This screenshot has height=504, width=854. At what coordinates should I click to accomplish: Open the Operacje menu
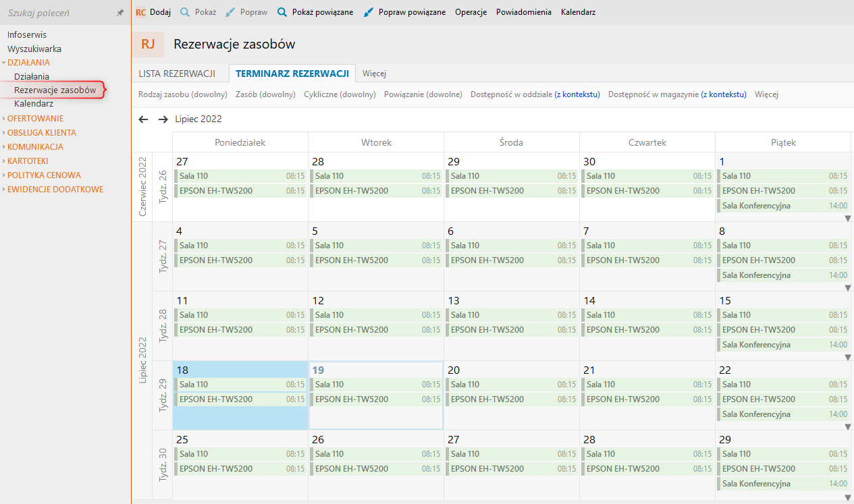click(471, 12)
